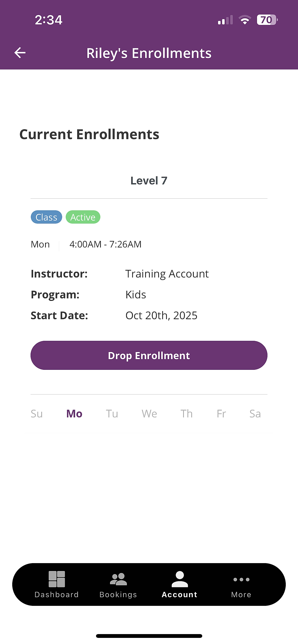Select the Mo day tab

pyautogui.click(x=74, y=414)
